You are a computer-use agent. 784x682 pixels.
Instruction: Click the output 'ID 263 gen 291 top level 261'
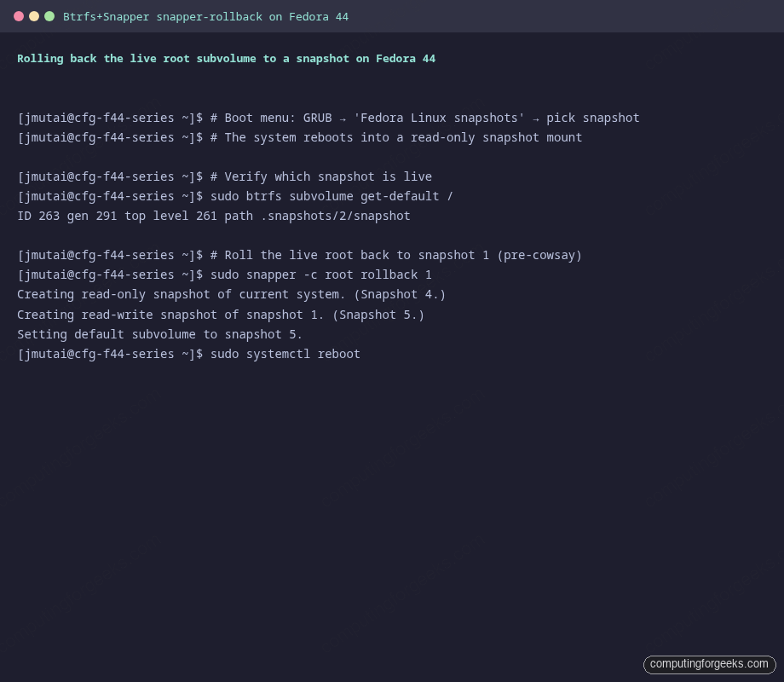pyautogui.click(x=214, y=217)
